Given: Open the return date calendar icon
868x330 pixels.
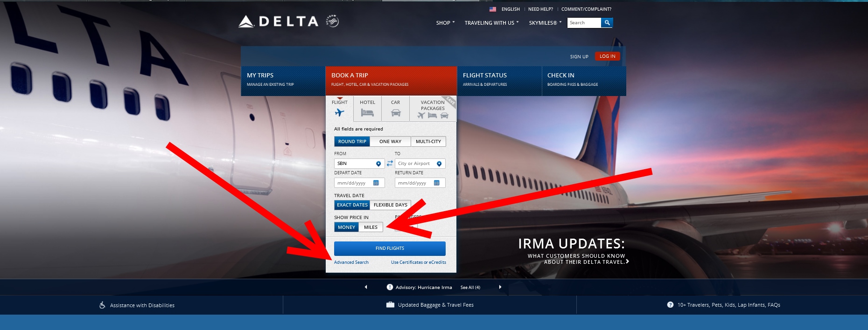Looking at the screenshot, I should 437,183.
